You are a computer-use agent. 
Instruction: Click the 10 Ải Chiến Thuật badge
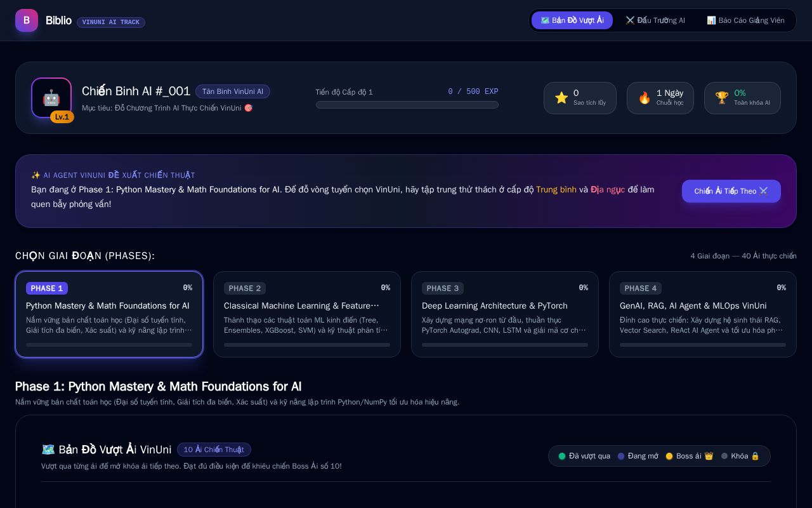point(214,450)
